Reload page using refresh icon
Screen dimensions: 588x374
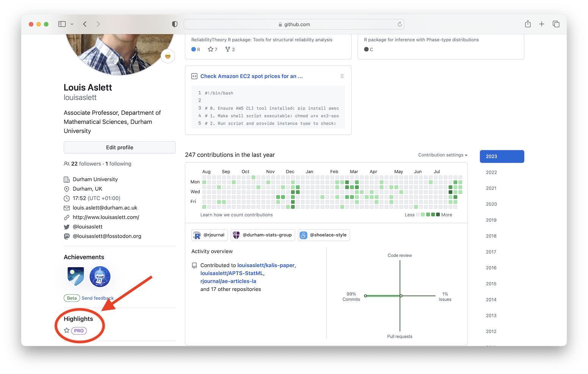(399, 24)
